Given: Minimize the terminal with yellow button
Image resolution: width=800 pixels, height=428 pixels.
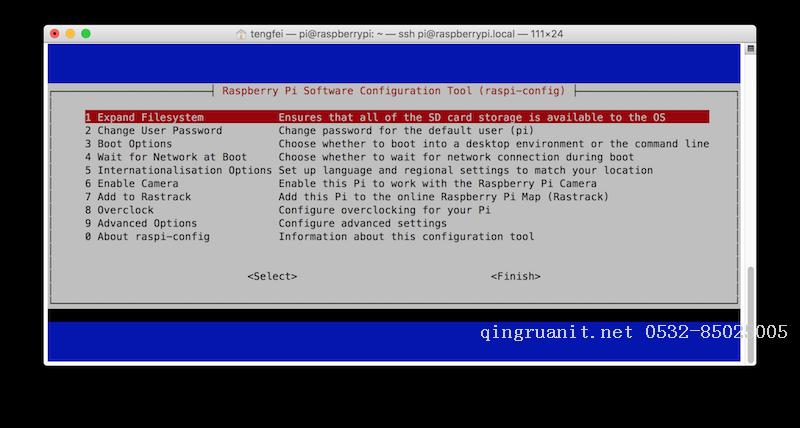Looking at the screenshot, I should click(70, 34).
